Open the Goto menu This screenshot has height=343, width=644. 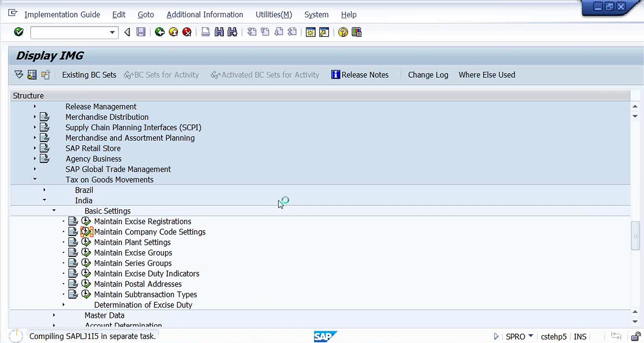click(x=146, y=15)
